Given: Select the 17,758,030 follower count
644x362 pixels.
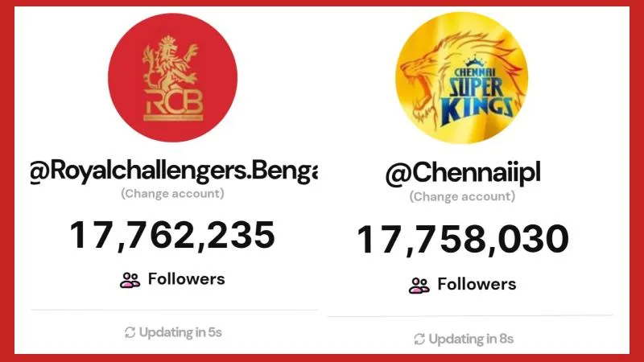Looking at the screenshot, I should point(463,240).
